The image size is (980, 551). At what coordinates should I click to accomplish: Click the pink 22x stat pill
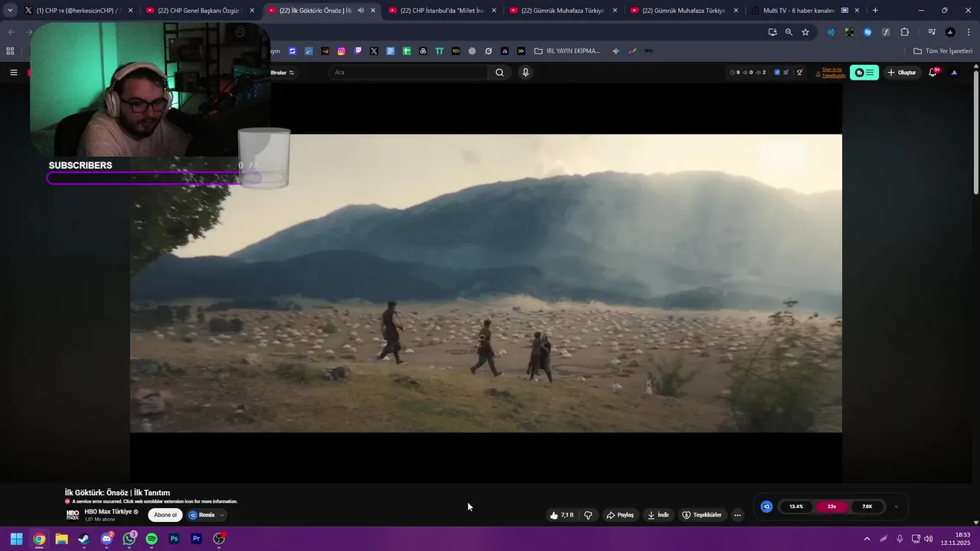click(x=831, y=507)
